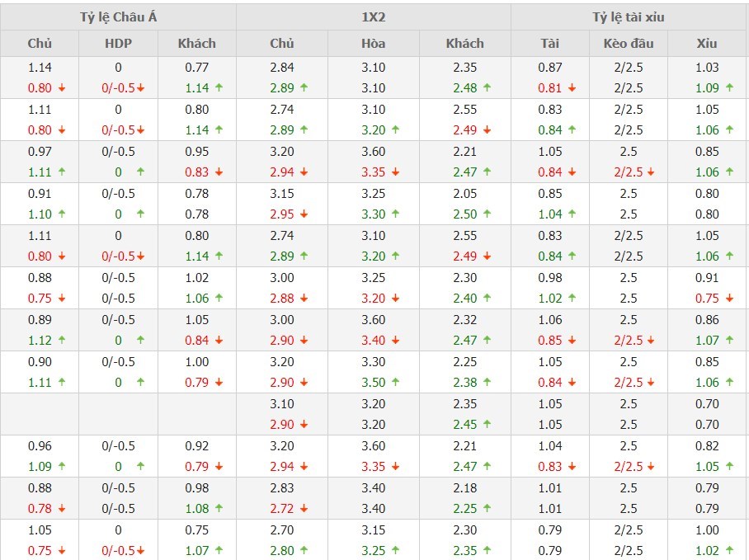Click the green up arrow beside 2.45
Viewport: 749px width, 560px height.
click(x=488, y=424)
